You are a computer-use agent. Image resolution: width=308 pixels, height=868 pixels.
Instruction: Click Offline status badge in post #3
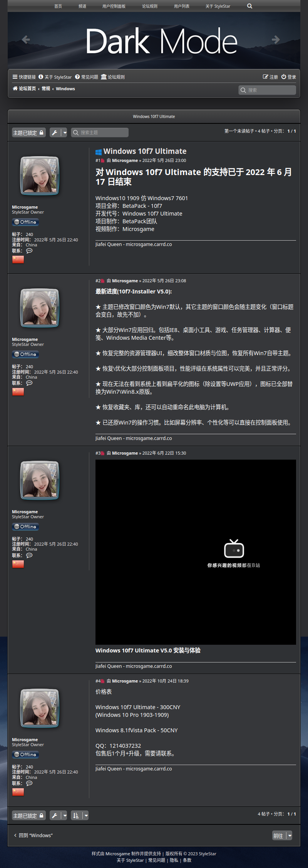pos(25,527)
